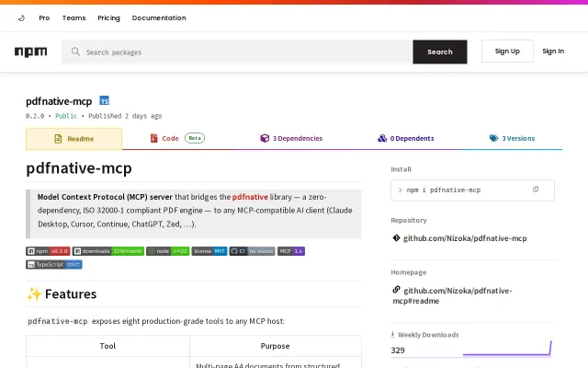Click the TypeScript strict badge
588x368 pixels.
[54, 264]
